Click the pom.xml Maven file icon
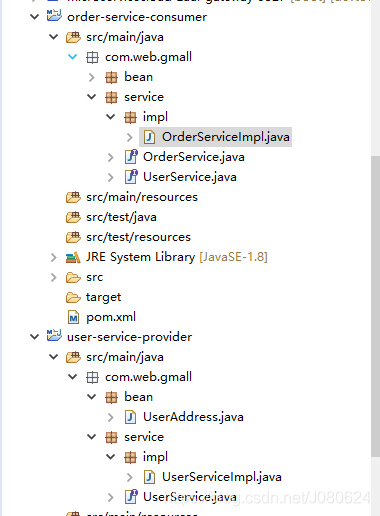Image resolution: width=380 pixels, height=516 pixels. click(73, 317)
